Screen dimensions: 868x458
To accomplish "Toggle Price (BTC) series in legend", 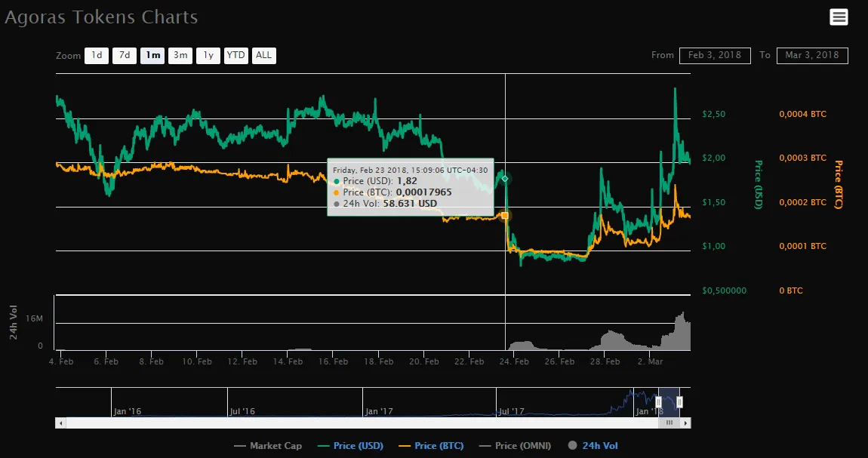I will 431,446.
